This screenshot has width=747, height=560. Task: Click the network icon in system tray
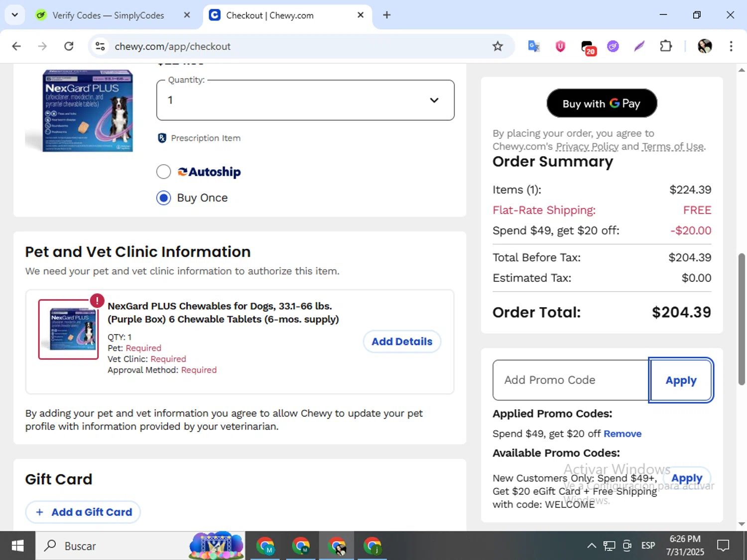coord(609,546)
